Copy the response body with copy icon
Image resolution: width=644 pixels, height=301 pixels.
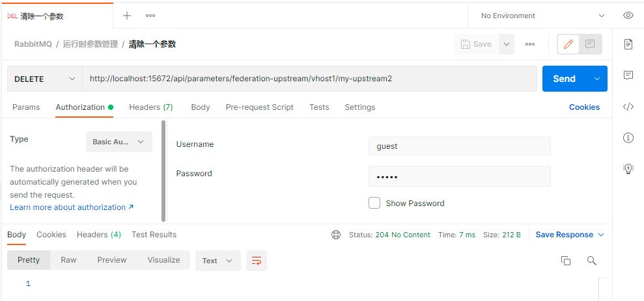566,261
